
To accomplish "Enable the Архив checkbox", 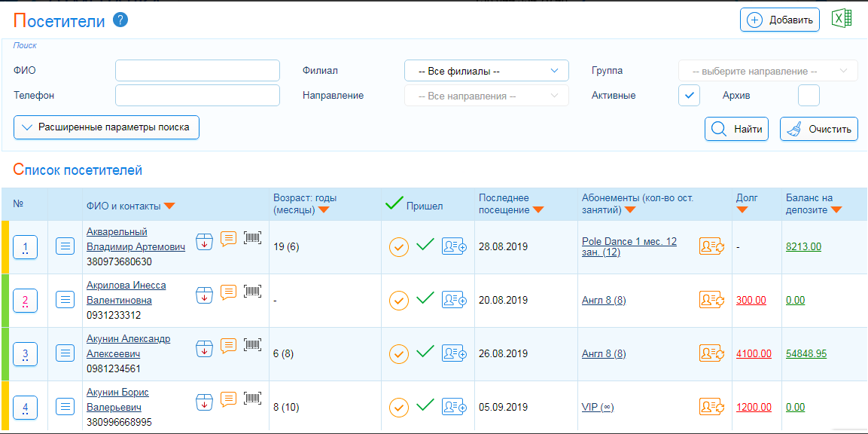I will coord(809,96).
